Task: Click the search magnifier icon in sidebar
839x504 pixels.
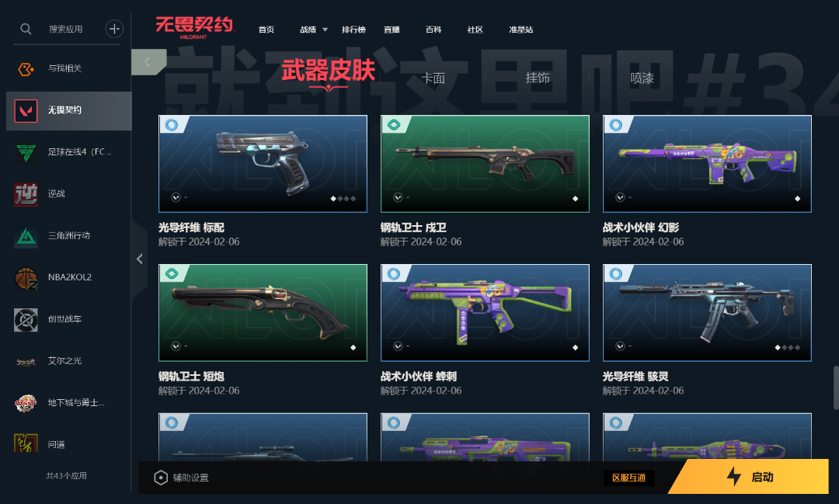Action: (x=26, y=29)
